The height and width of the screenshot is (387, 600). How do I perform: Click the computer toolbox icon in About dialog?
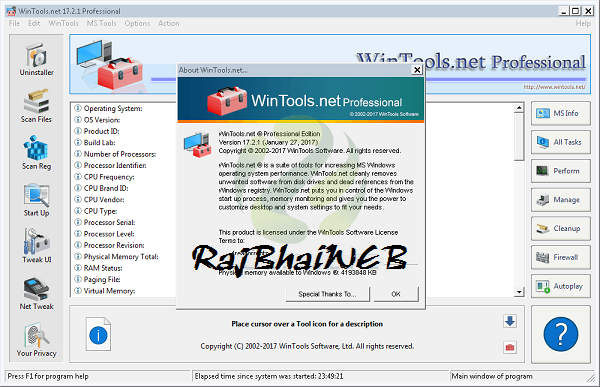tap(197, 144)
